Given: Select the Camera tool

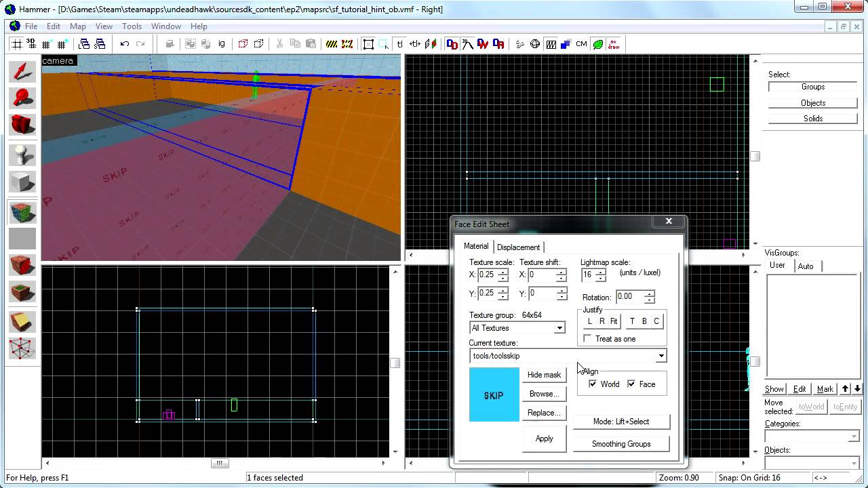Looking at the screenshot, I should coord(22,125).
